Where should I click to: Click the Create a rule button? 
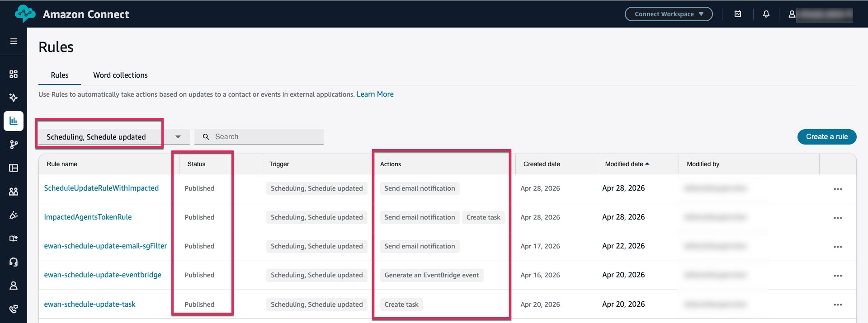pos(827,137)
